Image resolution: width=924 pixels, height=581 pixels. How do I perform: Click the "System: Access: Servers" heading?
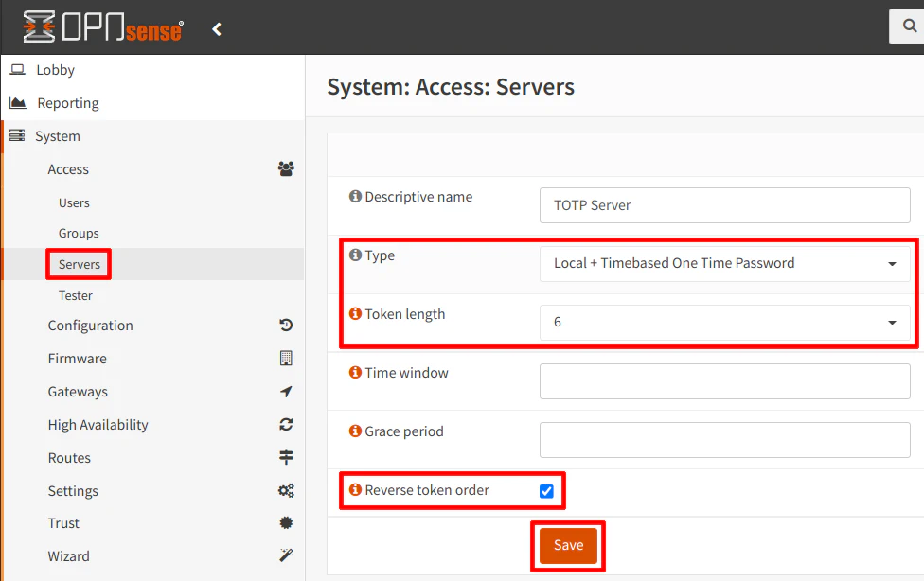coord(451,87)
